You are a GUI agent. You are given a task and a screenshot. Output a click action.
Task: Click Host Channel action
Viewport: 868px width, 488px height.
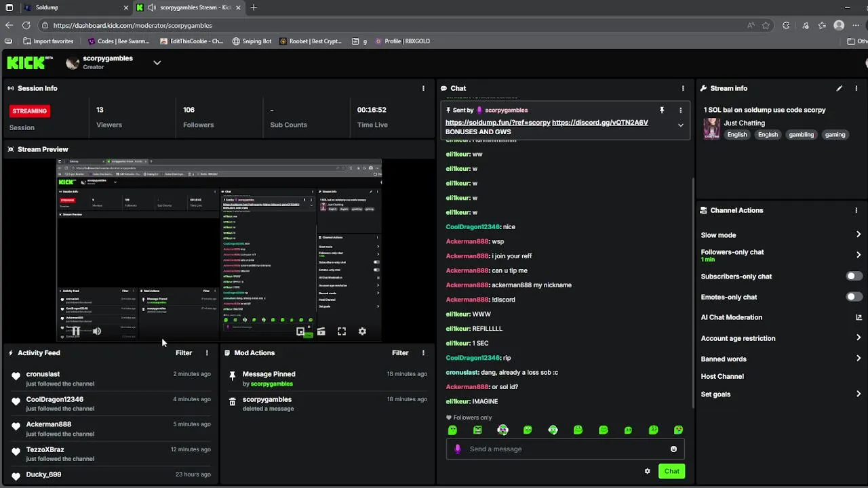click(722, 376)
